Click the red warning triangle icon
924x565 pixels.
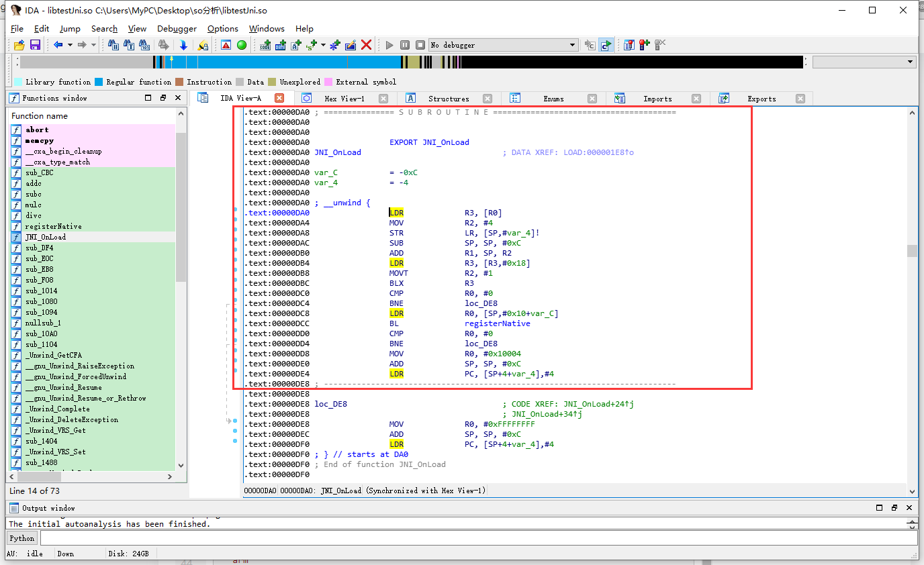point(226,45)
